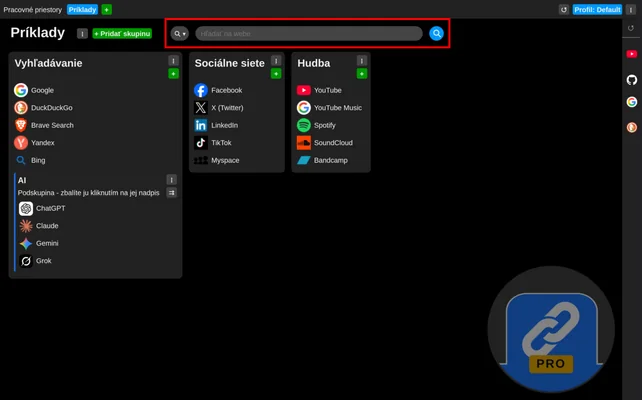The height and width of the screenshot is (400, 642).
Task: Add a link to Hudba group
Action: [362, 74]
